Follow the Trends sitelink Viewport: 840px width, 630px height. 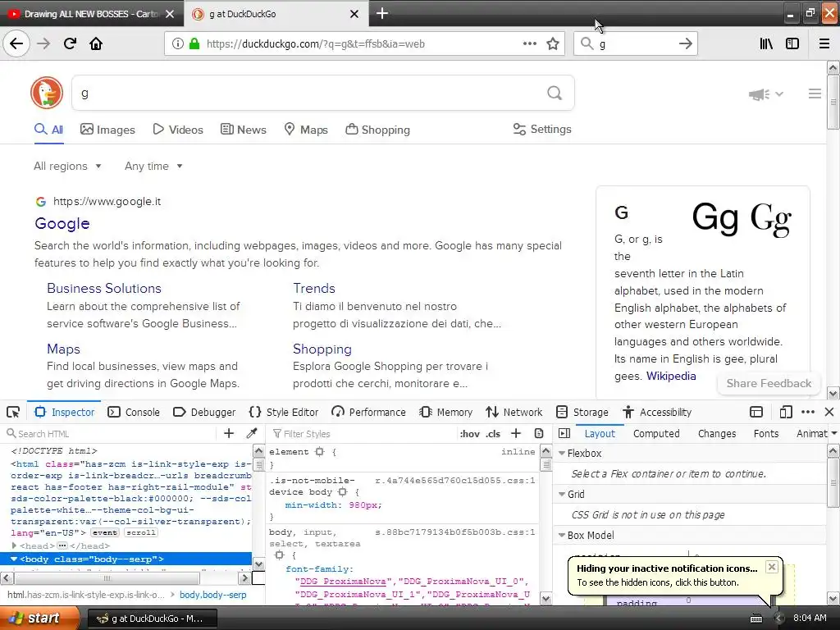point(314,288)
